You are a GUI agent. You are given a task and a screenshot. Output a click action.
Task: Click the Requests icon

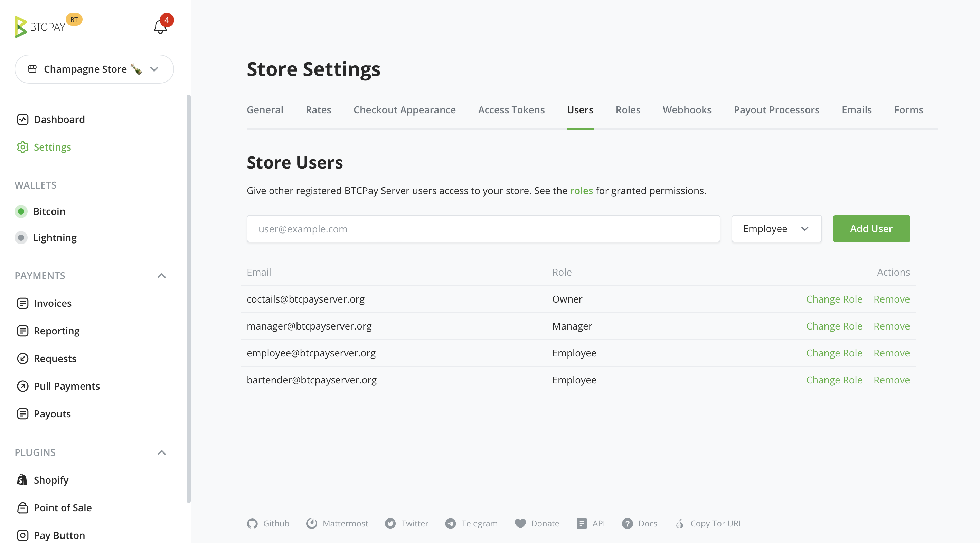(22, 358)
